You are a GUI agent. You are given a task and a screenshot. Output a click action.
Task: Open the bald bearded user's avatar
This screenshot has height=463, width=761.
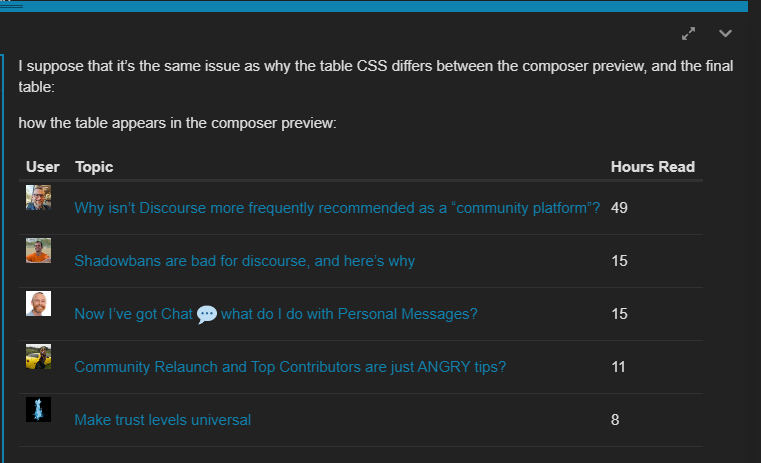[x=38, y=303]
